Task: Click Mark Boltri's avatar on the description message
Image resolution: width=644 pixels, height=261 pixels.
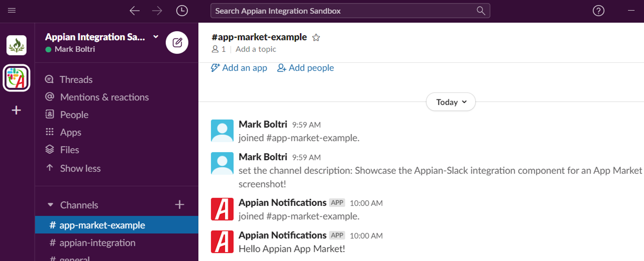Action: pyautogui.click(x=222, y=163)
